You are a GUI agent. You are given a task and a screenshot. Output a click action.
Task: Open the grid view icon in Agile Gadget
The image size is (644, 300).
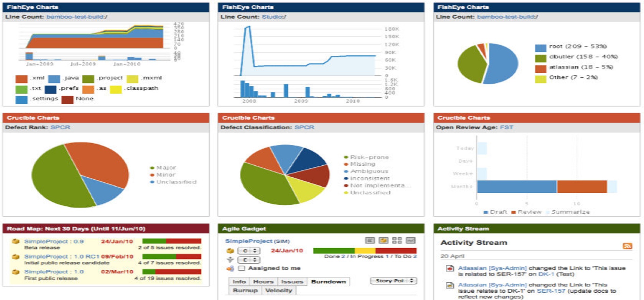pos(397,240)
